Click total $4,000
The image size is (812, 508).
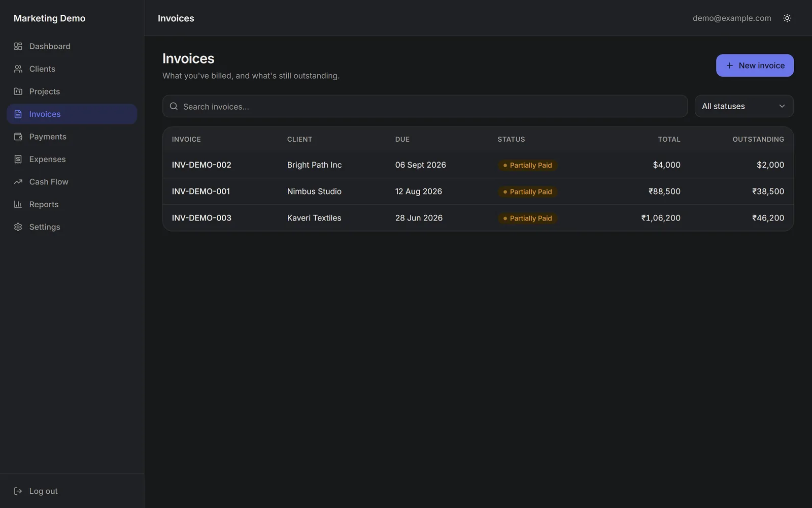tap(667, 165)
